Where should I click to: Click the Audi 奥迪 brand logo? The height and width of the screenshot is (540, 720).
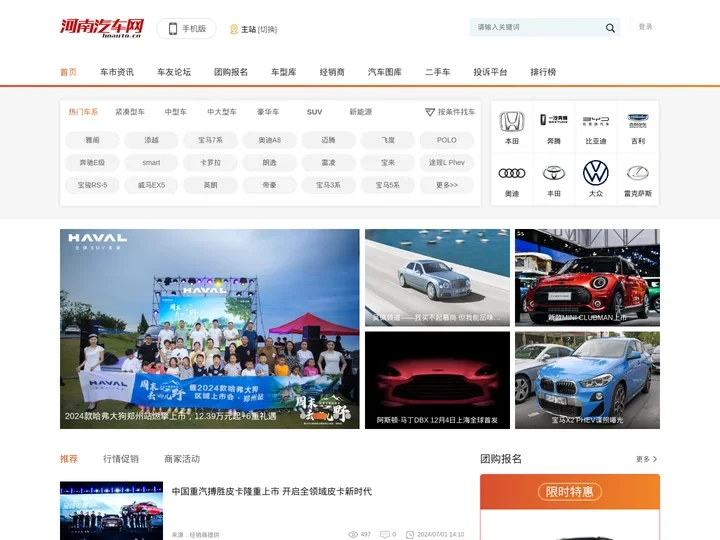(x=512, y=173)
